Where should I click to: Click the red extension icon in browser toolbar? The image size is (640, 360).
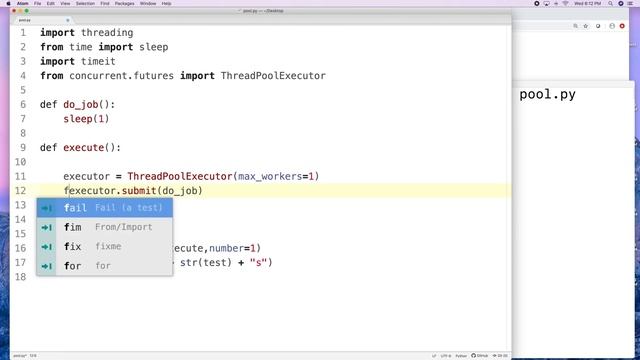coord(622,26)
